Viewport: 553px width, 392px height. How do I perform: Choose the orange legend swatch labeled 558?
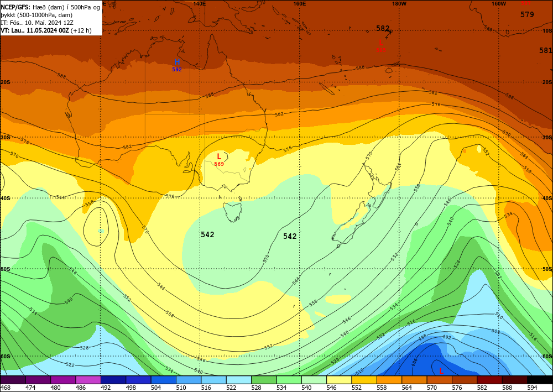(389, 380)
